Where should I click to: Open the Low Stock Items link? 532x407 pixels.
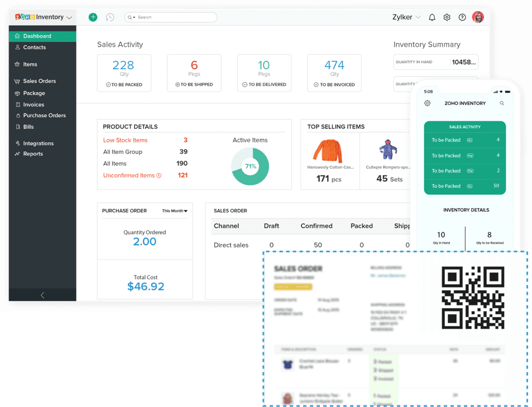tap(125, 140)
